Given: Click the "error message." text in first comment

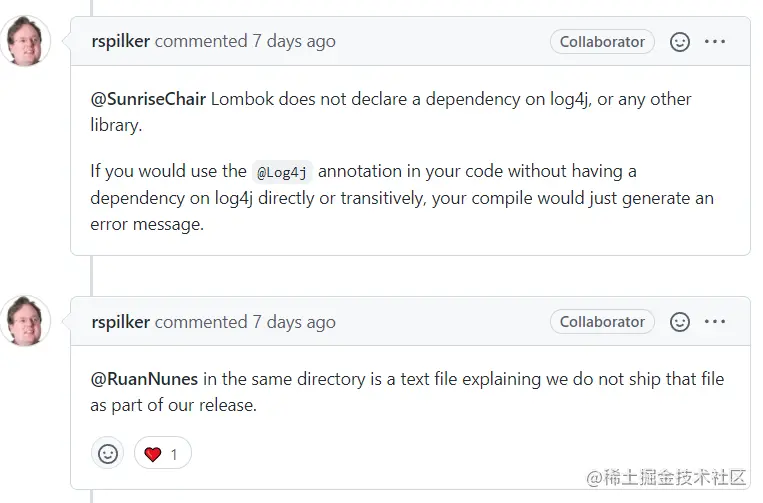Looking at the screenshot, I should tap(147, 225).
